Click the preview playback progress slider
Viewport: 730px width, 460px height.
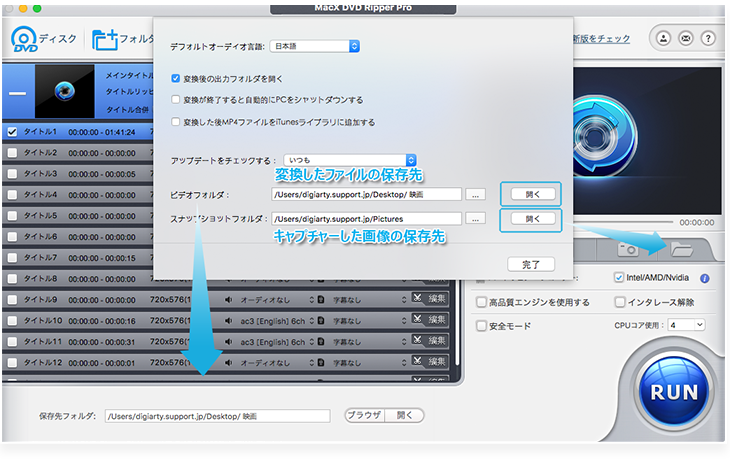(x=623, y=222)
